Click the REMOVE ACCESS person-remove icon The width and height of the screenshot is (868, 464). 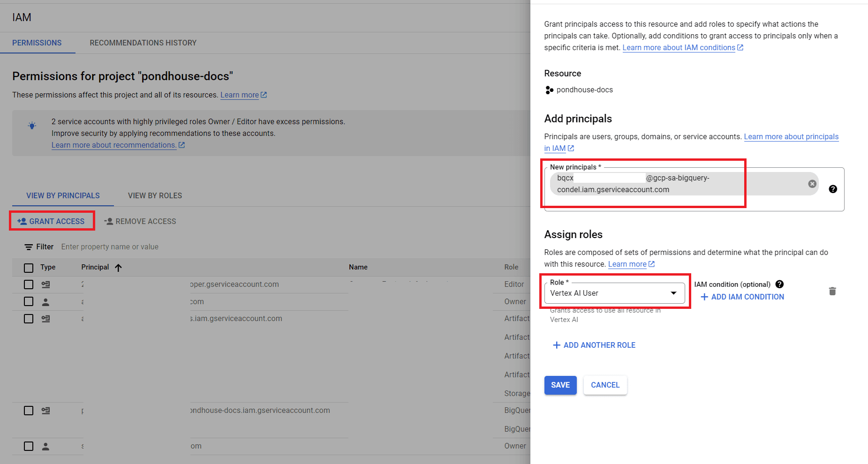[109, 221]
